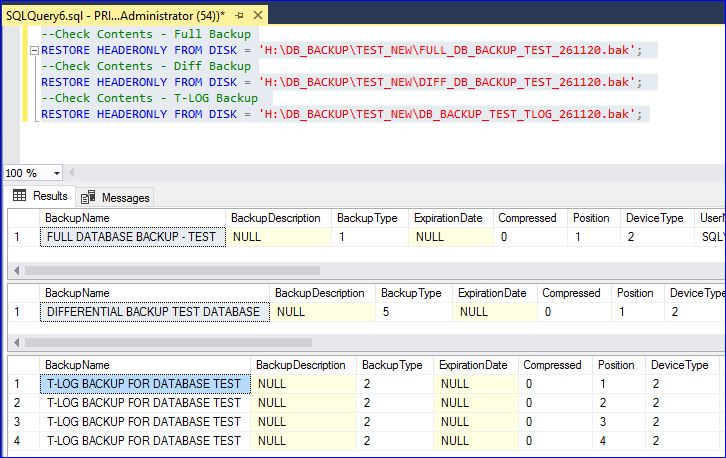Click Position column header in T-LOG grid
The width and height of the screenshot is (726, 458).
[x=616, y=365]
